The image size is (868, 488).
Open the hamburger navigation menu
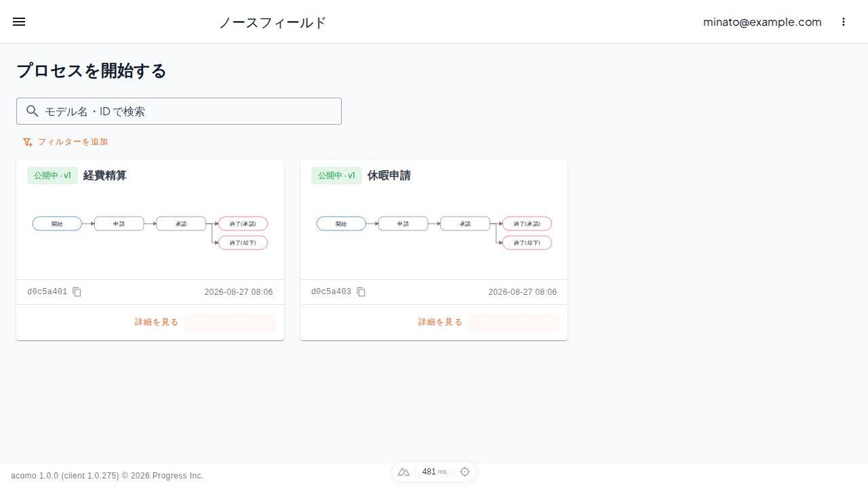click(19, 22)
